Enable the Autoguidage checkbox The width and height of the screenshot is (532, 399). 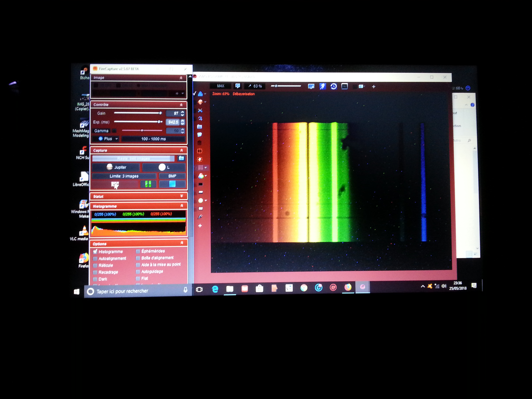click(x=138, y=272)
